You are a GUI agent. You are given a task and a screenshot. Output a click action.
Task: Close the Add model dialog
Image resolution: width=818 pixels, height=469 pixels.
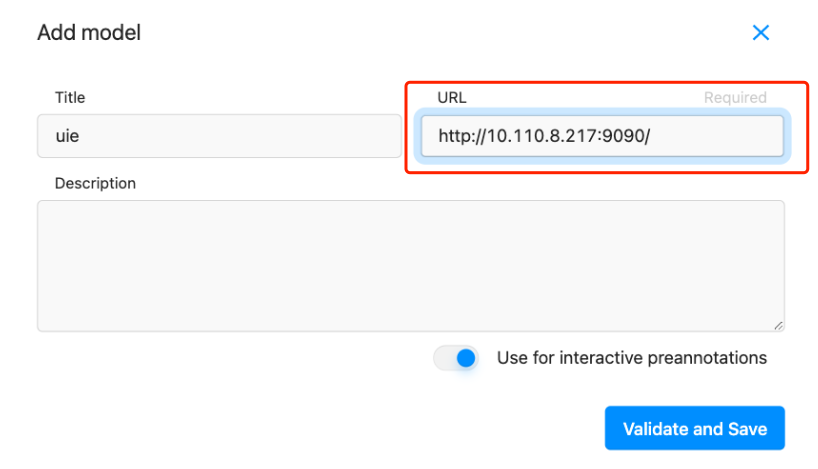(x=761, y=33)
